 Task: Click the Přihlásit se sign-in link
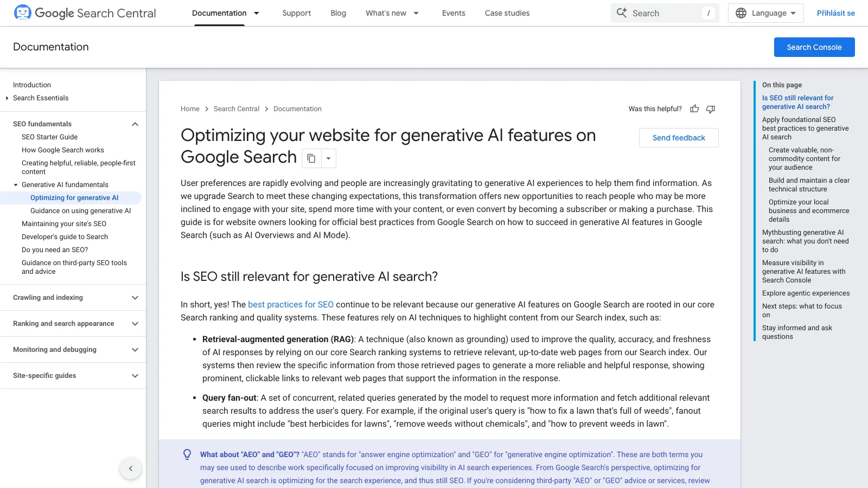pyautogui.click(x=836, y=13)
